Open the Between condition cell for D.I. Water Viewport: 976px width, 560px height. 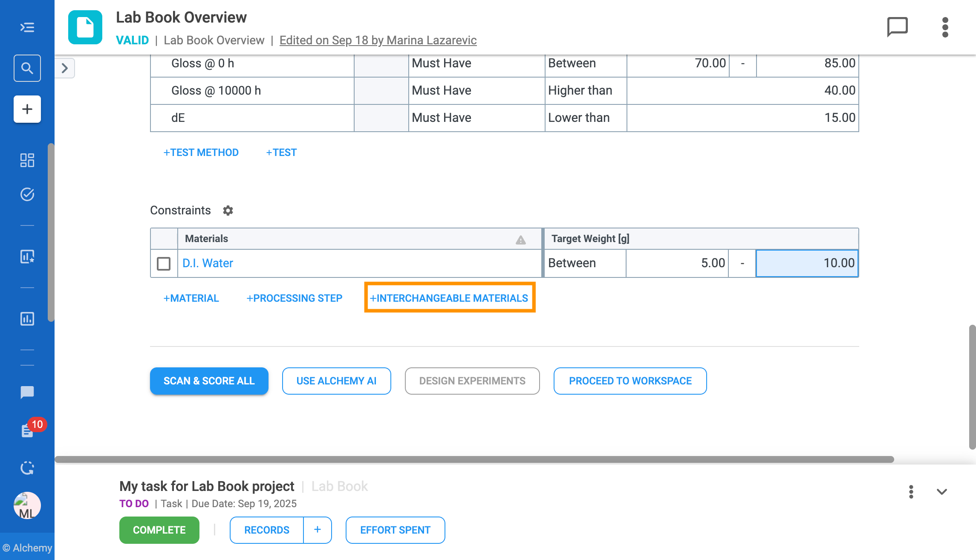(585, 263)
